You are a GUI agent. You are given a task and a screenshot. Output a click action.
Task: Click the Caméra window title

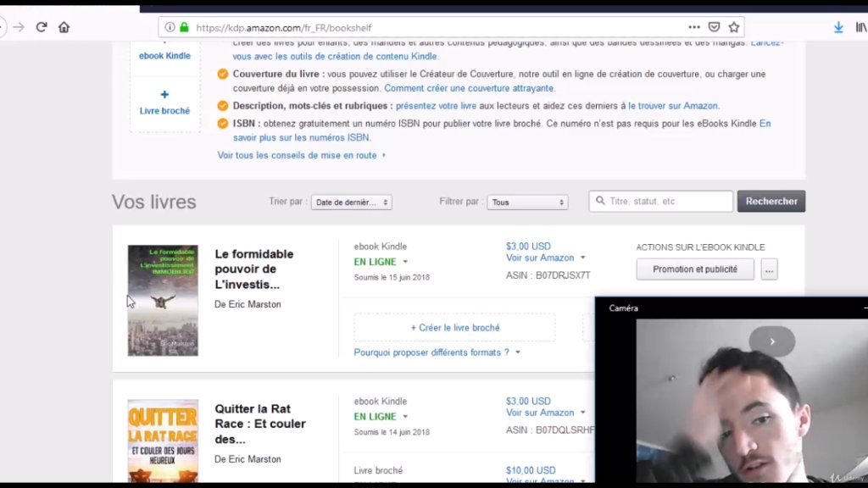click(x=623, y=308)
